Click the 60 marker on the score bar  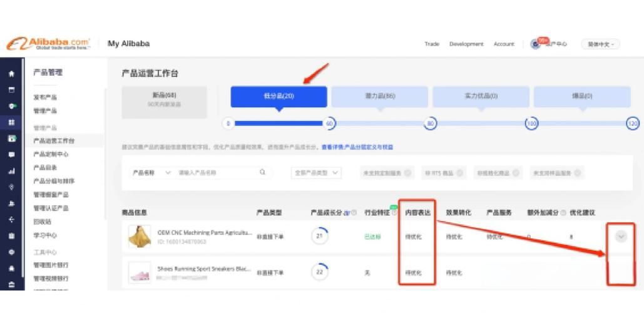click(329, 123)
